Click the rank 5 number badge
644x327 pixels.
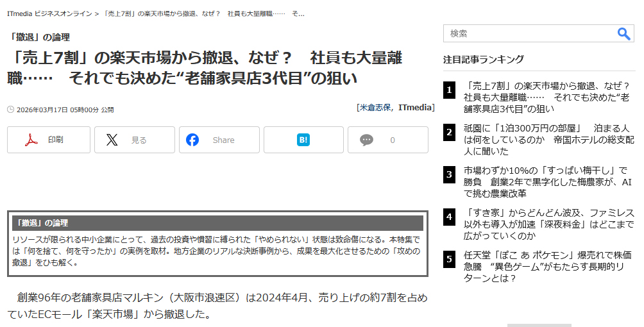tap(450, 259)
